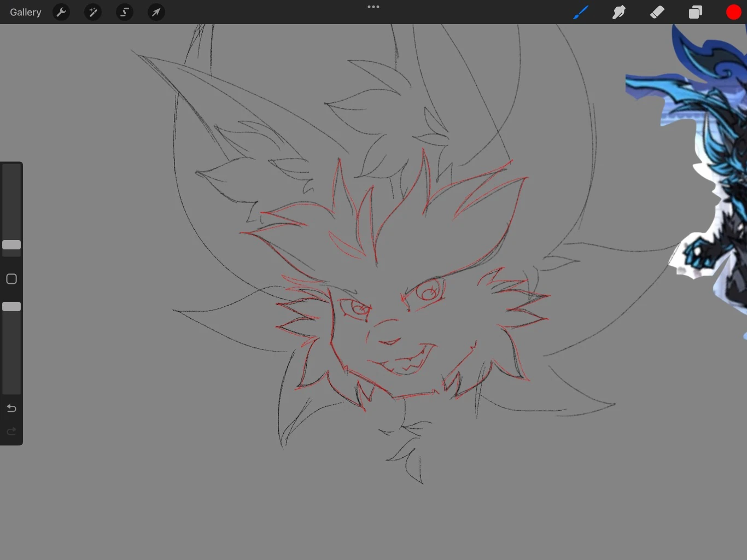Select the Eraser tool

657,12
